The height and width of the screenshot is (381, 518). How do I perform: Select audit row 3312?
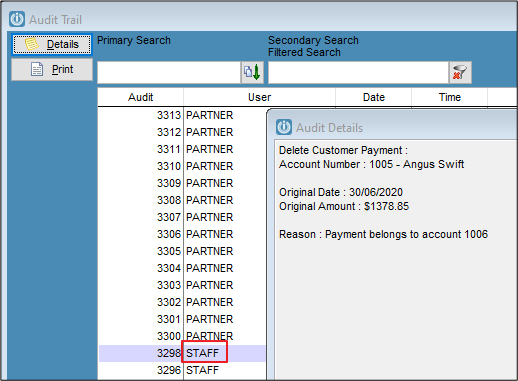182,132
